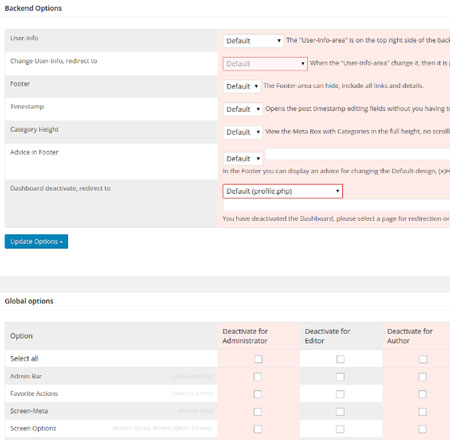Screen dimensions: 450x440
Task: Deactivate Screen Options for Administrator
Action: tap(257, 429)
